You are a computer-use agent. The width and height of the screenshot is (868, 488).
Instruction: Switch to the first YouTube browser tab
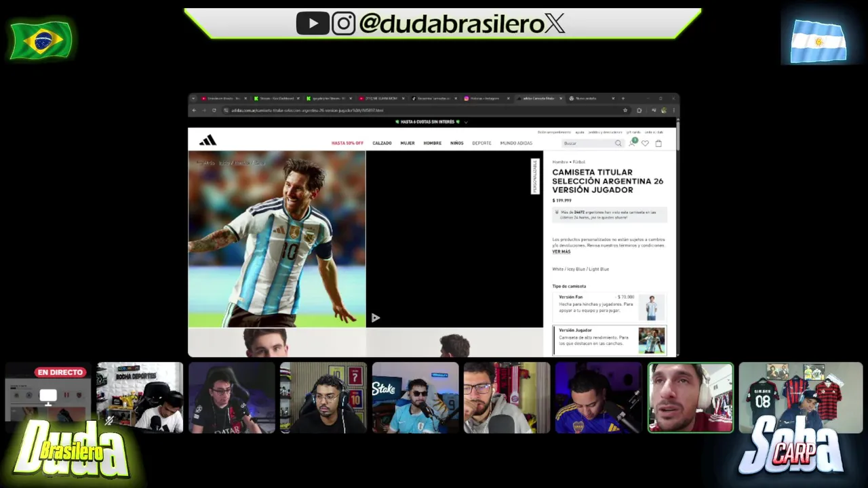(x=223, y=98)
